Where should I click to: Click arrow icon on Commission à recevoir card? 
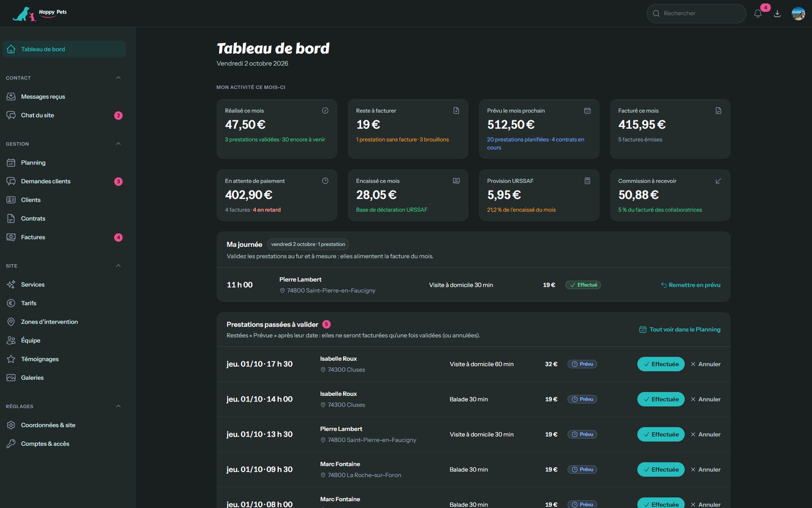click(x=718, y=181)
